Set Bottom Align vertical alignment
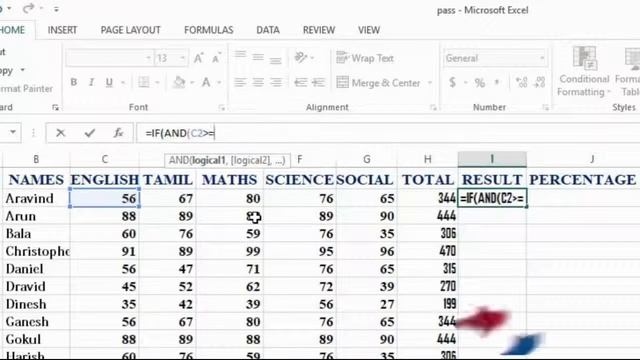The height and width of the screenshot is (360, 640). (x=276, y=60)
